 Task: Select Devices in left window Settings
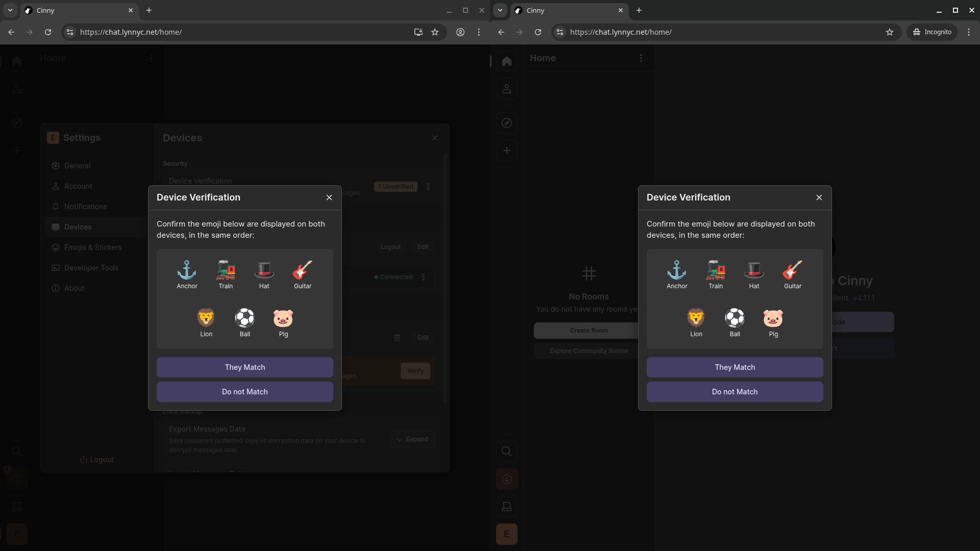click(97, 227)
